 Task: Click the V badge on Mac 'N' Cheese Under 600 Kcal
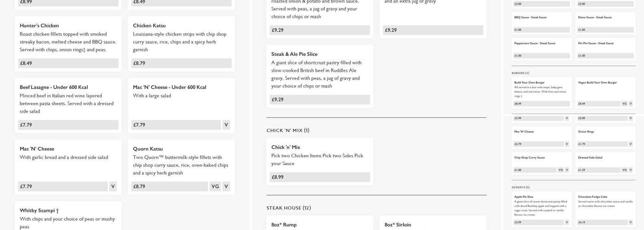226,125
